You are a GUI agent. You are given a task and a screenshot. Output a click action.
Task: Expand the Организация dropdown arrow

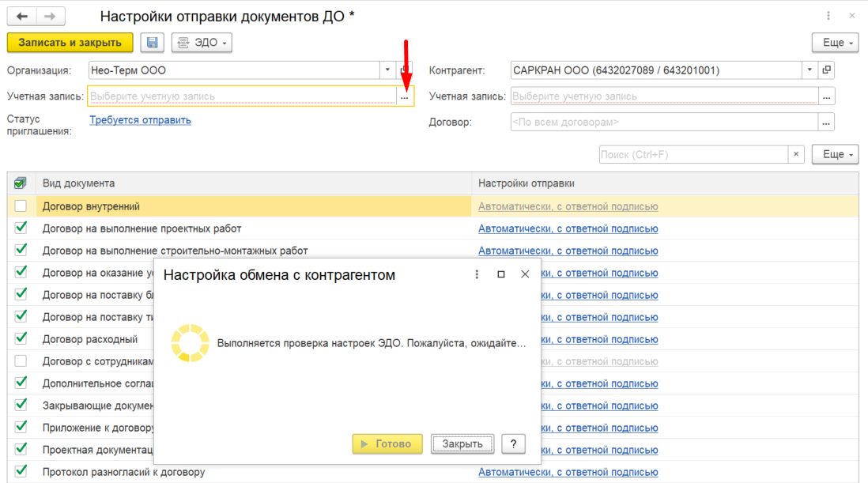tap(387, 70)
